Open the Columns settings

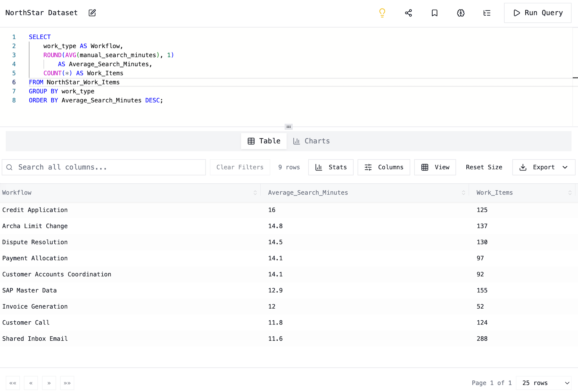[x=384, y=167]
